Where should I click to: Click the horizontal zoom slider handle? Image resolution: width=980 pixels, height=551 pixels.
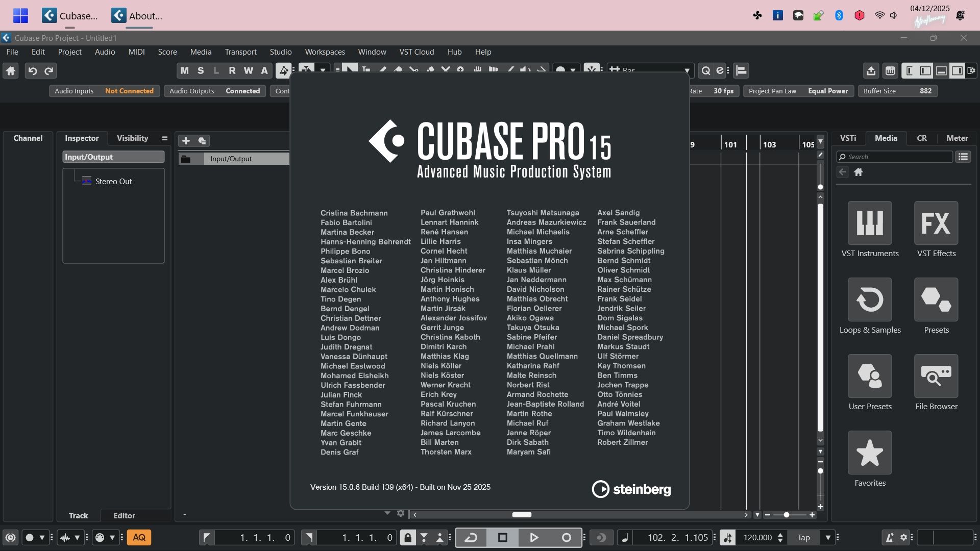[787, 515]
